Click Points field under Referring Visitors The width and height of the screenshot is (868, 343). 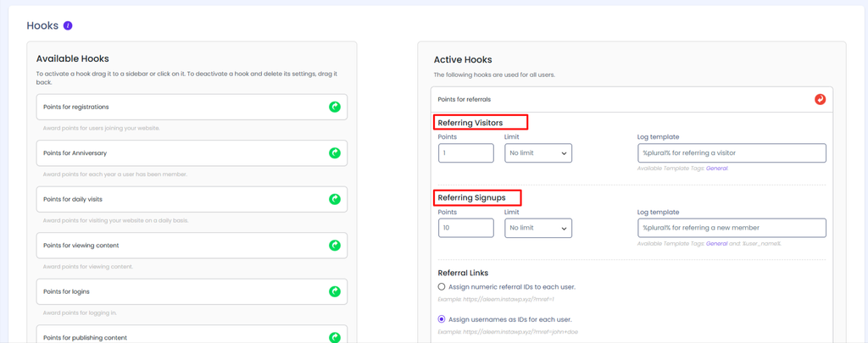466,153
